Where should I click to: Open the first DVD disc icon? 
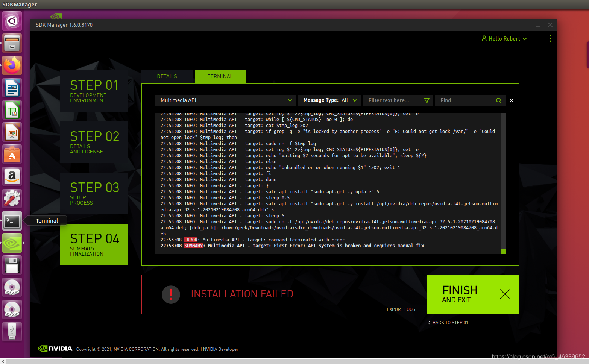[x=12, y=287]
